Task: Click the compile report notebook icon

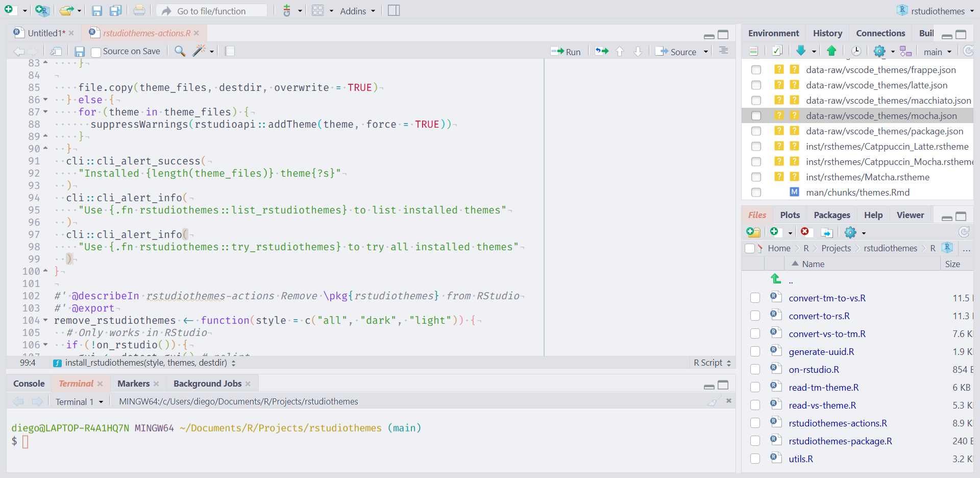Action: (x=230, y=51)
